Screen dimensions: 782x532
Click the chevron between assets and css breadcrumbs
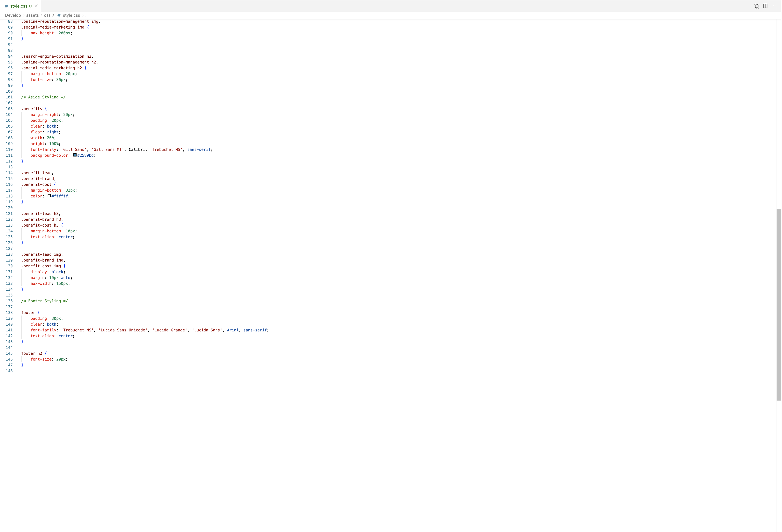click(x=41, y=15)
